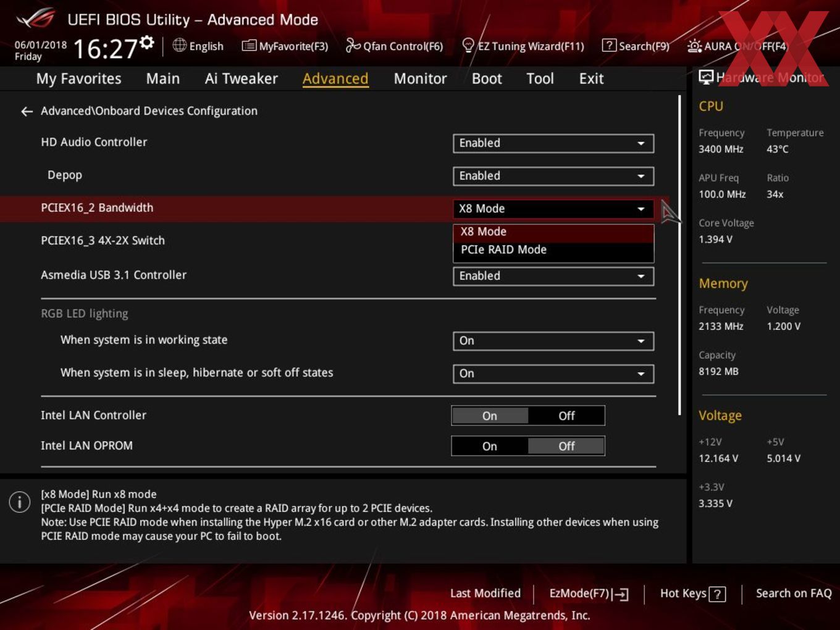Go back using the left arrow
Image resolution: width=840 pixels, height=630 pixels.
pyautogui.click(x=27, y=111)
